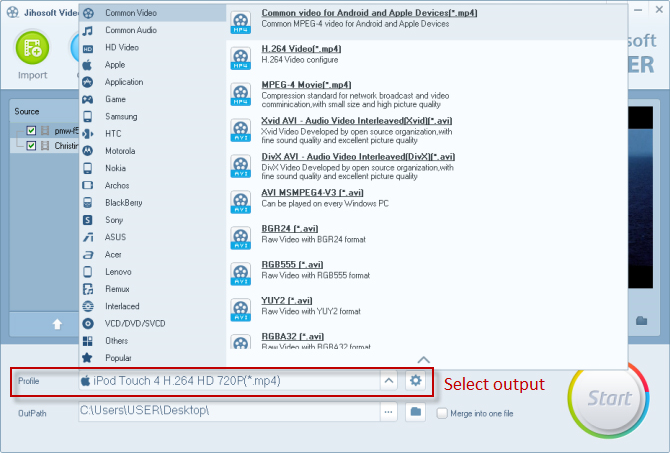Uncheck the second source file checkbox
Viewport: 670px width, 454px height.
[32, 146]
